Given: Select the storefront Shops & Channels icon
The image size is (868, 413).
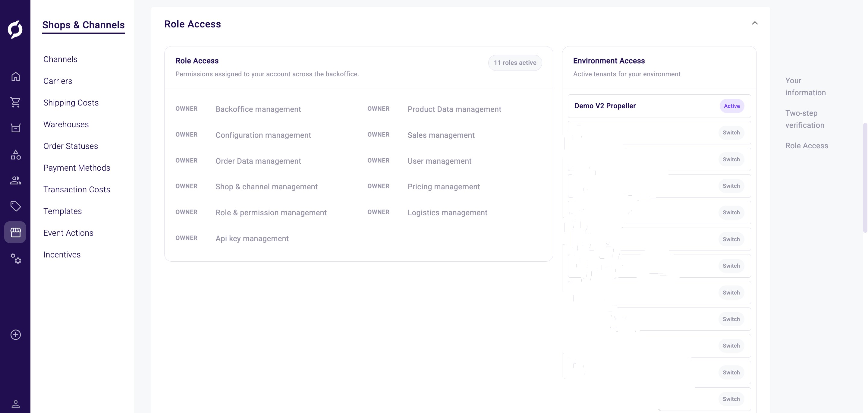Looking at the screenshot, I should pos(15,232).
